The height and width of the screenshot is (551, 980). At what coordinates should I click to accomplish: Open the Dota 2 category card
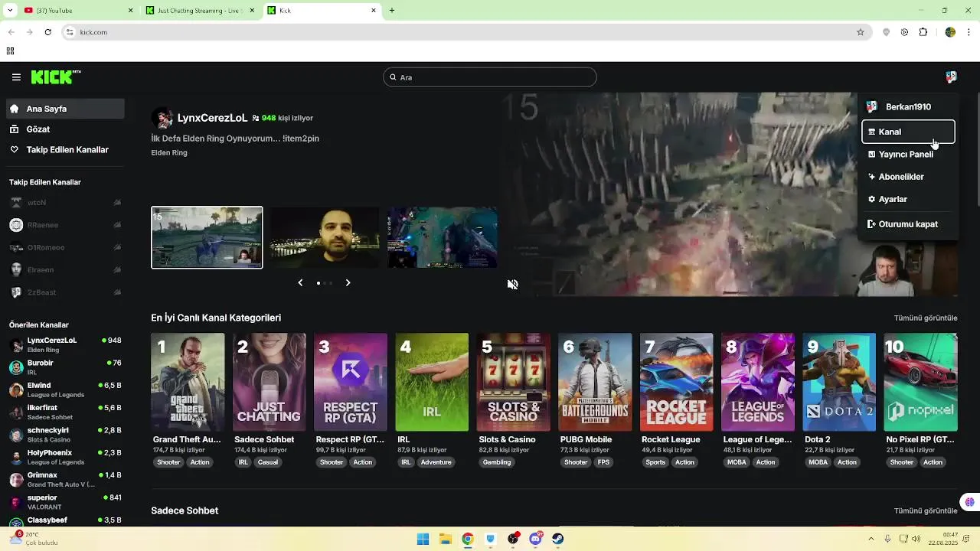(839, 382)
